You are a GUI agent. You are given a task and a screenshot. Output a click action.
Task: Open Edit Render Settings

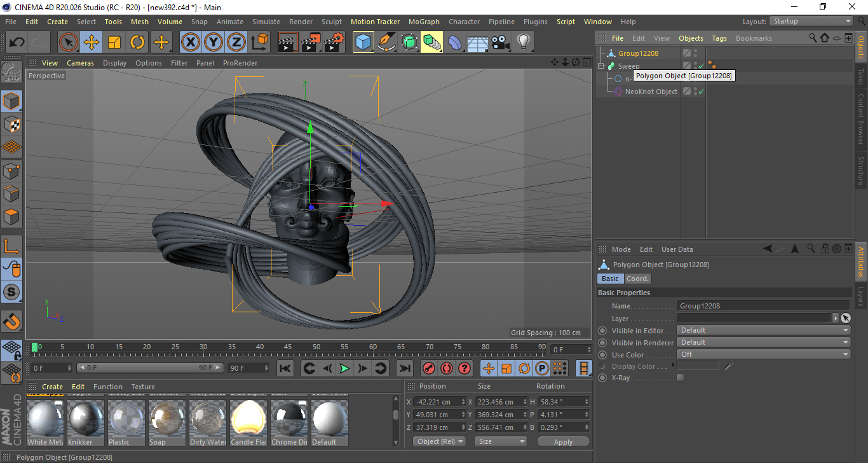tap(334, 43)
